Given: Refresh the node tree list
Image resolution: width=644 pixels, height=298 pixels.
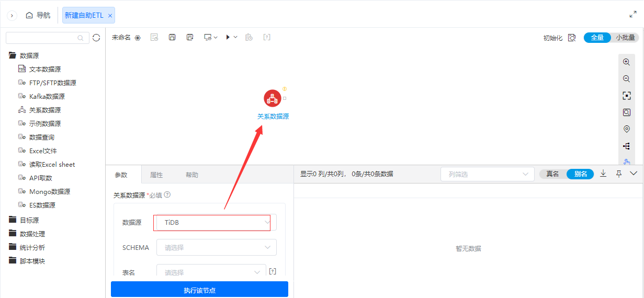Looking at the screenshot, I should point(96,38).
